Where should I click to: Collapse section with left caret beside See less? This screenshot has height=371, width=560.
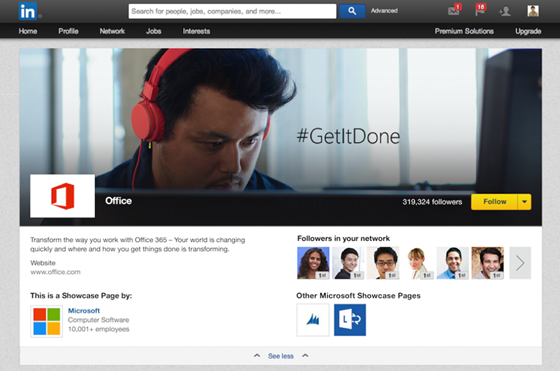coord(257,356)
